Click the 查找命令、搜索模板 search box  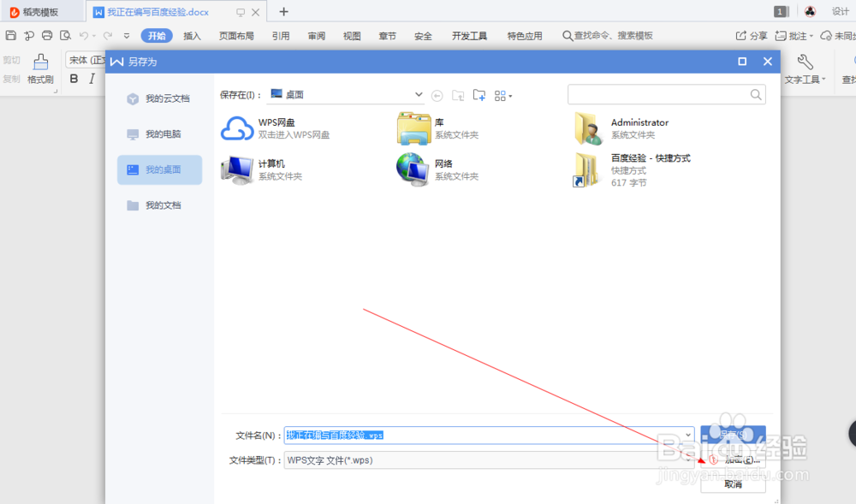coord(608,35)
